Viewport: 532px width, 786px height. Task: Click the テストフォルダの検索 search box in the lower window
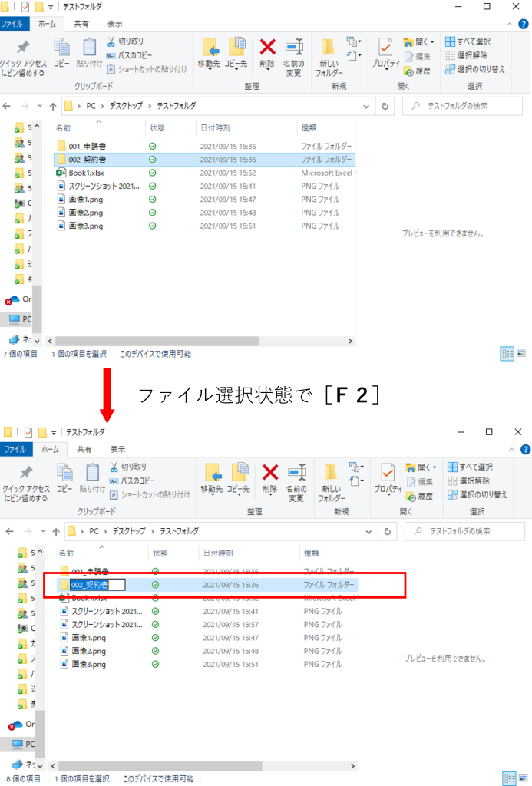[464, 531]
